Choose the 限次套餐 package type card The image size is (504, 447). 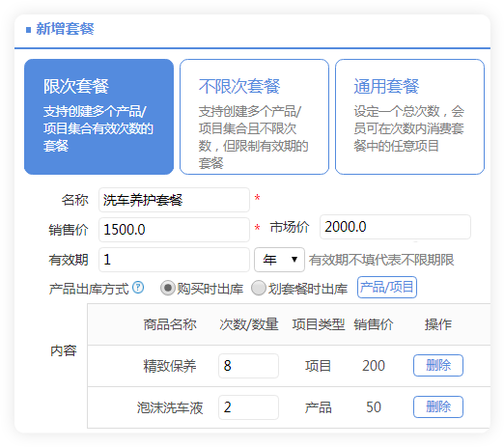point(98,117)
